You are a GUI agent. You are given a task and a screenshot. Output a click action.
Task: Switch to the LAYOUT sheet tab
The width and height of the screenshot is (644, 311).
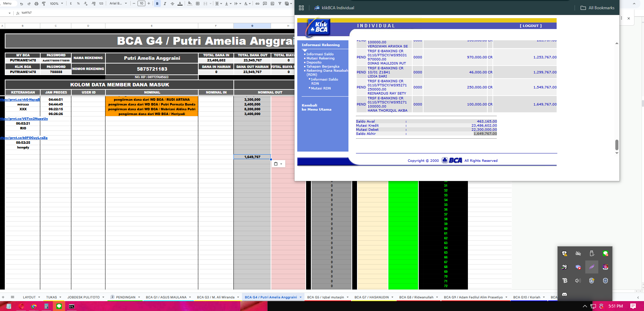point(29,297)
